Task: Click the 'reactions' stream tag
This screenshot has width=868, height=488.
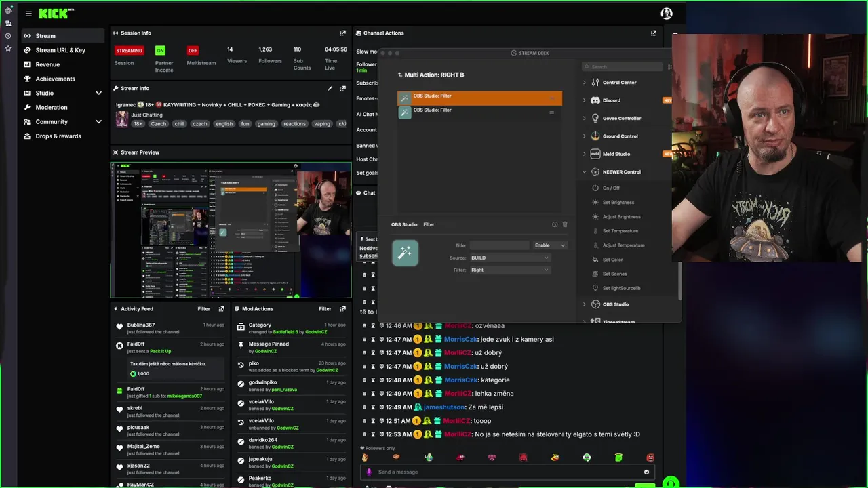Action: click(294, 124)
